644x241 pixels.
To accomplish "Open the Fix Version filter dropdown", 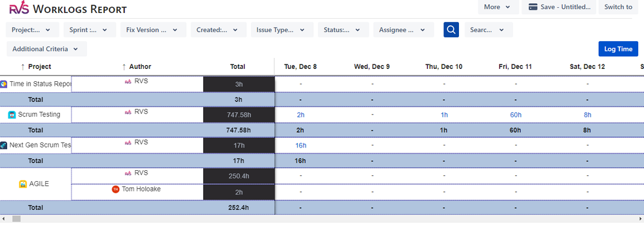I will click(x=153, y=30).
